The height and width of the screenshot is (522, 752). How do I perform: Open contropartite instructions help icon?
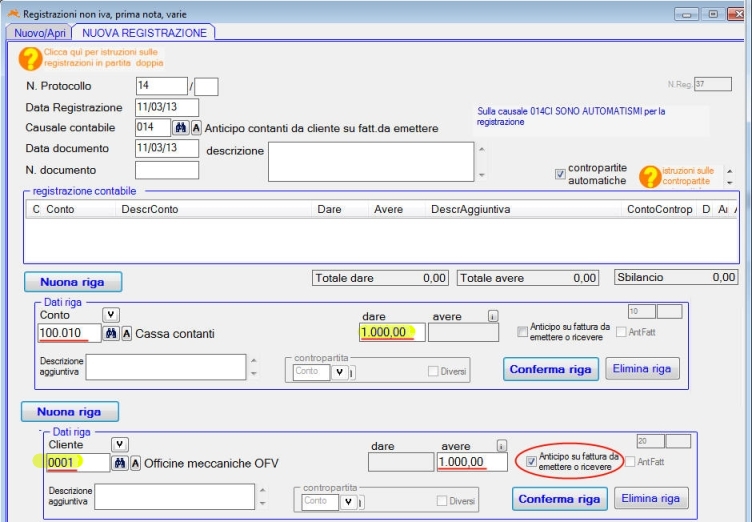(650, 177)
